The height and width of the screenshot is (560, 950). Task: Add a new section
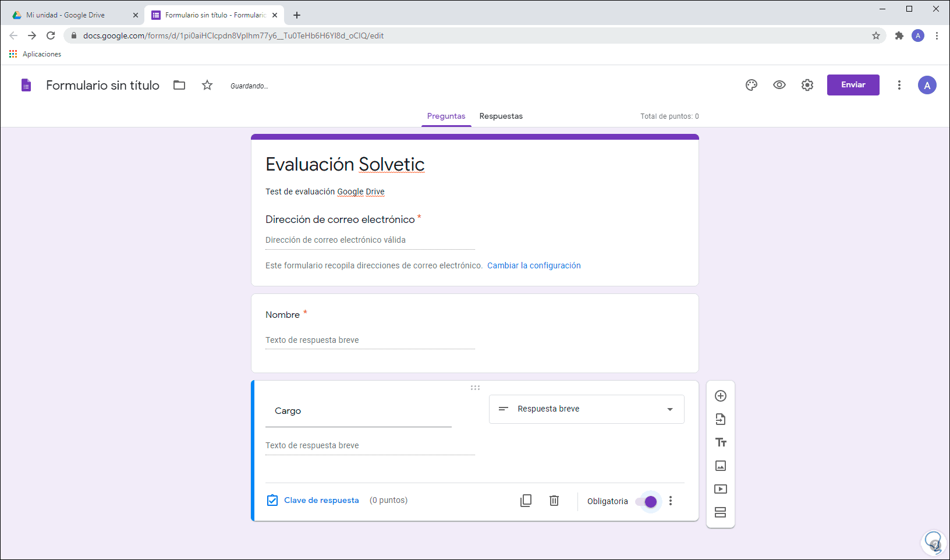721,512
